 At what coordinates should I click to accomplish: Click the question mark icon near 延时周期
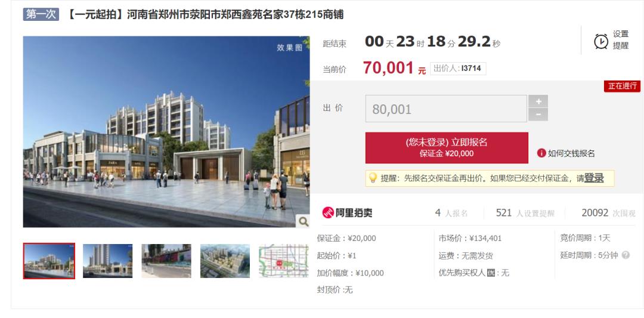(626, 255)
